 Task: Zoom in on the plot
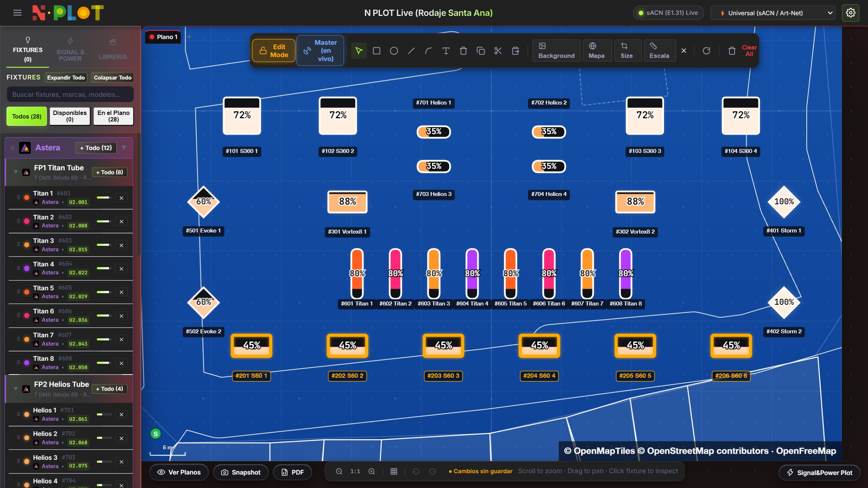click(371, 471)
